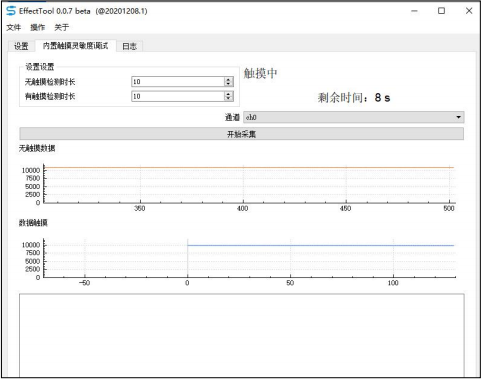Switch to the 设置 tab
This screenshot has width=481, height=379.
21,46
